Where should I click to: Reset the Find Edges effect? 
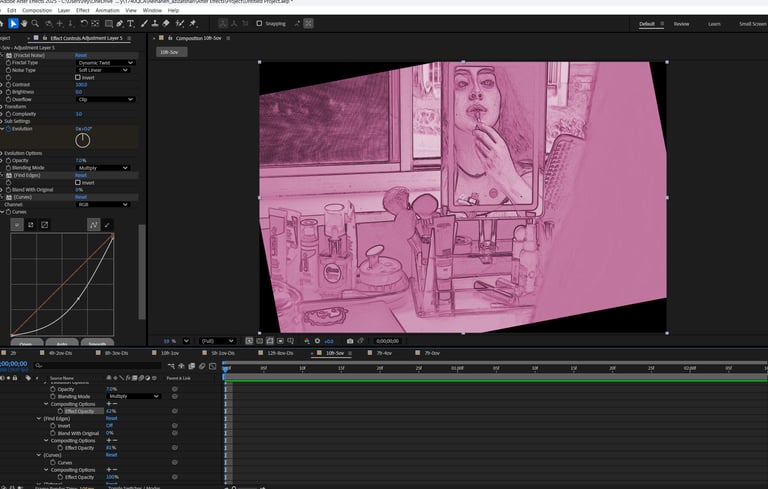(81, 175)
